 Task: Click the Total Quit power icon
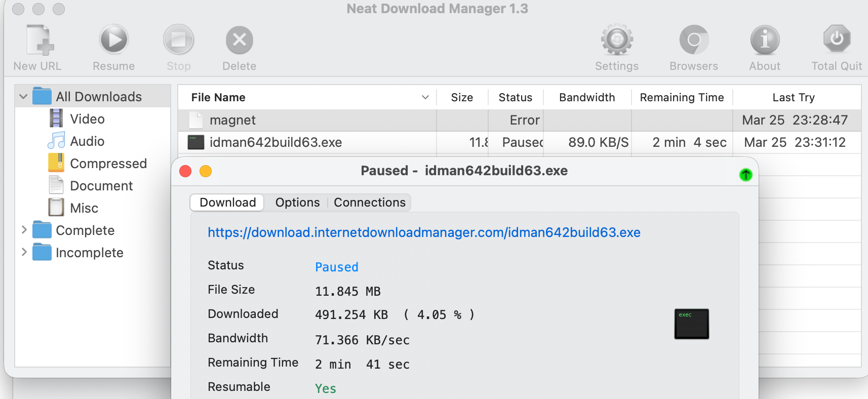pyautogui.click(x=837, y=38)
